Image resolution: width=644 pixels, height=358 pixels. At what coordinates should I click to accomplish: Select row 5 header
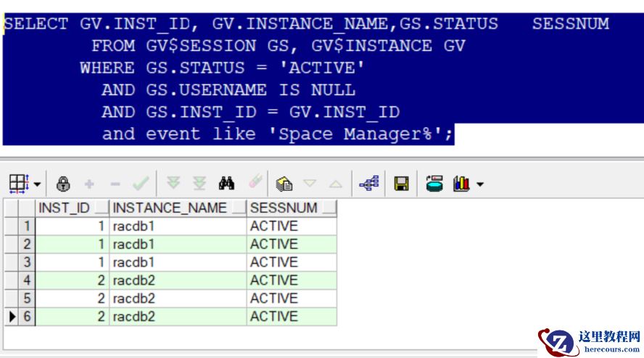coord(27,298)
